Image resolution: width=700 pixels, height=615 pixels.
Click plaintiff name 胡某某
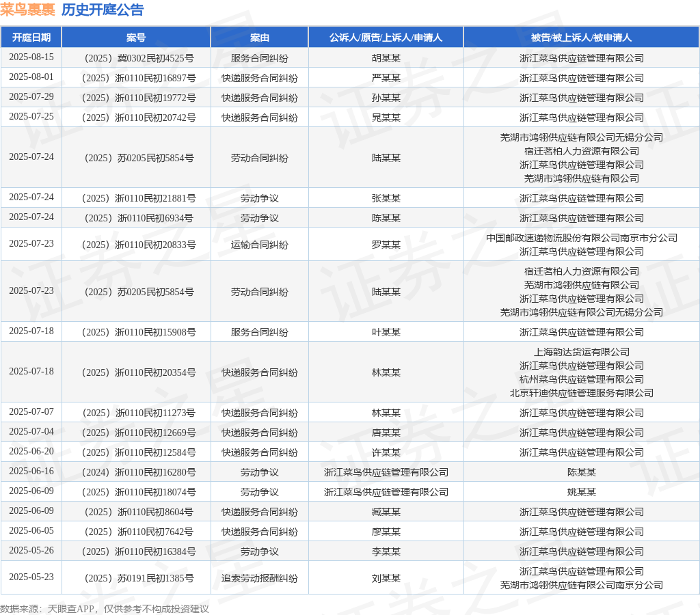[386, 58]
